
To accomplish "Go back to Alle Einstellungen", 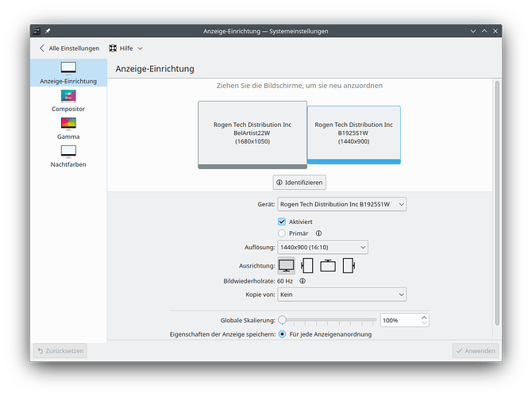I will tap(69, 48).
